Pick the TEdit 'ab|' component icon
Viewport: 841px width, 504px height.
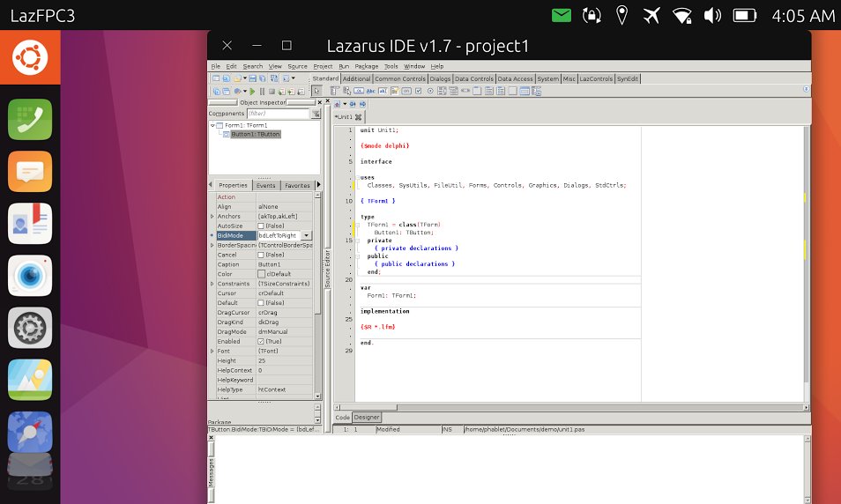pos(383,91)
